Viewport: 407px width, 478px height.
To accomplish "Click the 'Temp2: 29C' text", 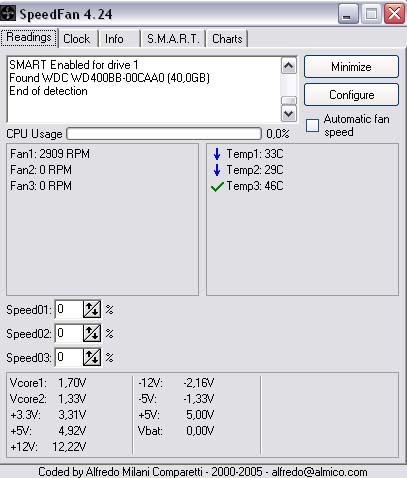I will click(255, 170).
